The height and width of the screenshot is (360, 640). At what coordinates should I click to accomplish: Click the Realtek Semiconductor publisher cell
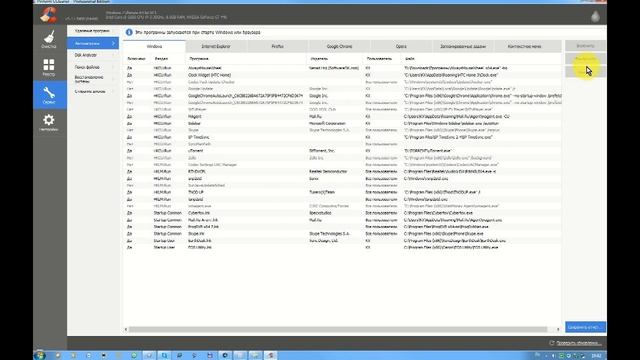[x=328, y=171]
